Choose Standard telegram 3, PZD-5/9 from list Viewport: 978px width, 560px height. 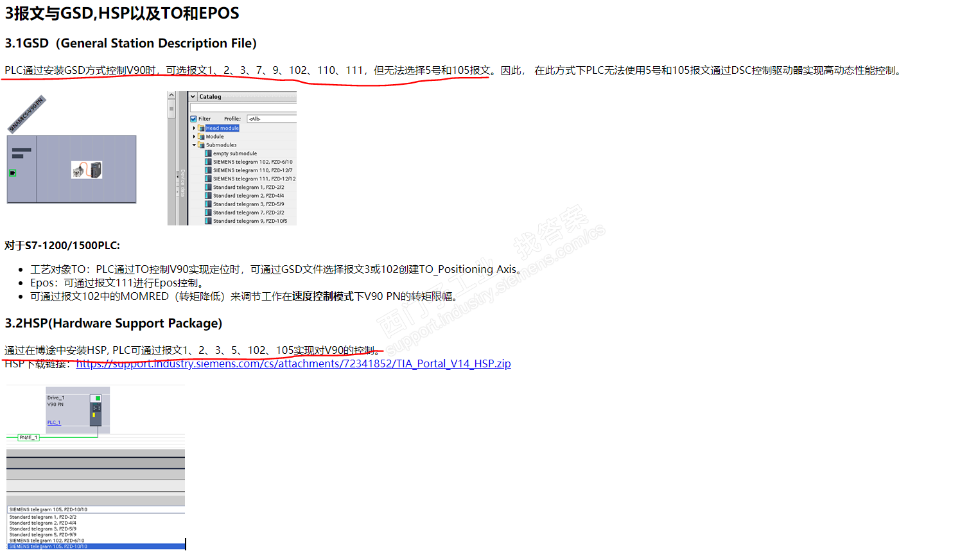pos(43,529)
